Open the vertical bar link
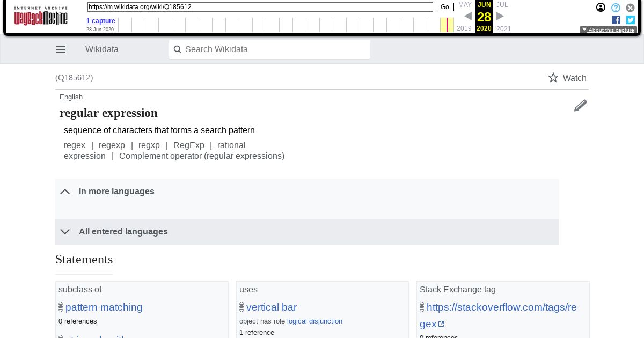644x338 pixels. (x=272, y=307)
